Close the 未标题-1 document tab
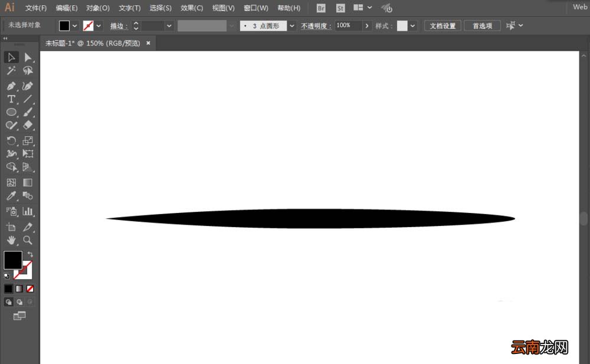This screenshot has height=364, width=590. tap(148, 43)
